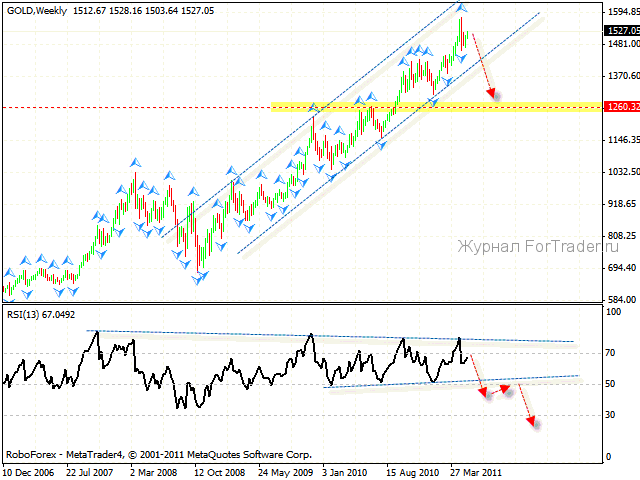This screenshot has height=480, width=640.
Task: Select the fractal arrow at yellow zone's left end
Action: click(312, 106)
